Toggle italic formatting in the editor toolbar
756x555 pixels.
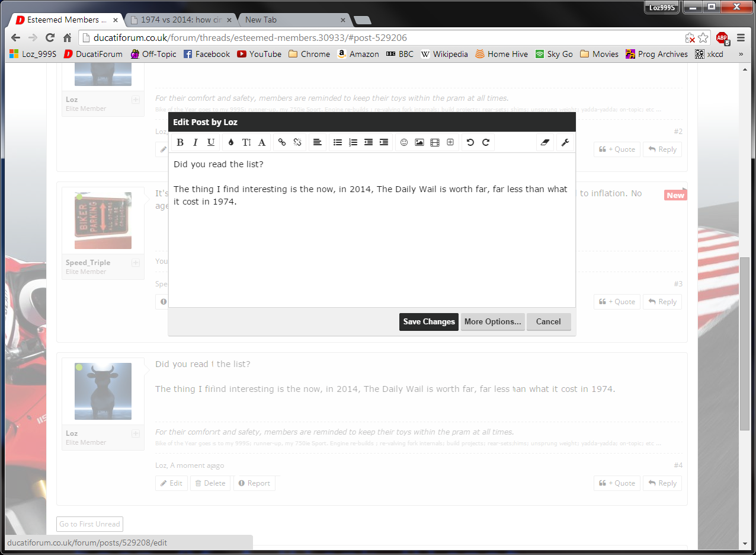coord(196,142)
